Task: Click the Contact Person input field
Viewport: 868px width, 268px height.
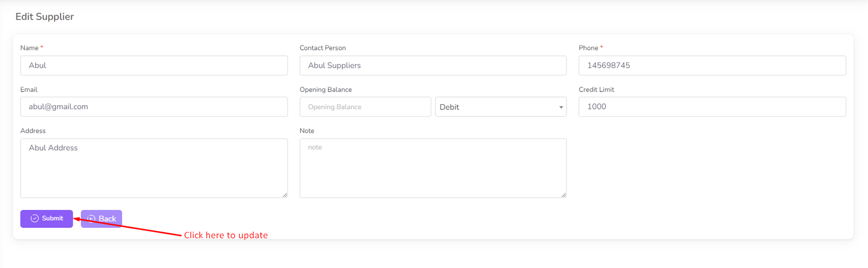Action: 433,66
